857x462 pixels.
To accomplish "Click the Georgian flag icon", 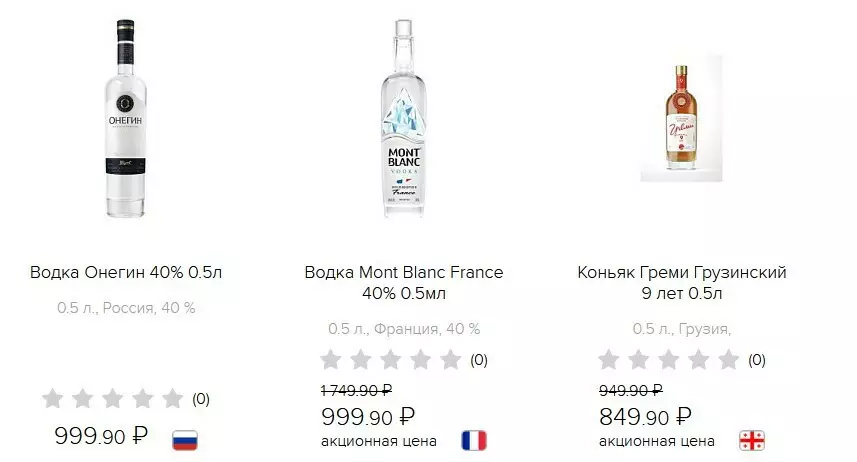I will [752, 440].
